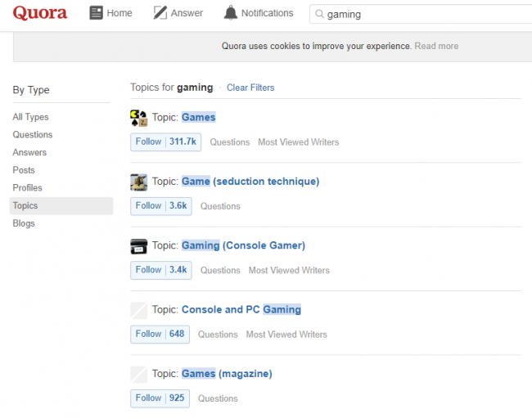
Task: Filter results by Posts
Action: click(x=24, y=170)
